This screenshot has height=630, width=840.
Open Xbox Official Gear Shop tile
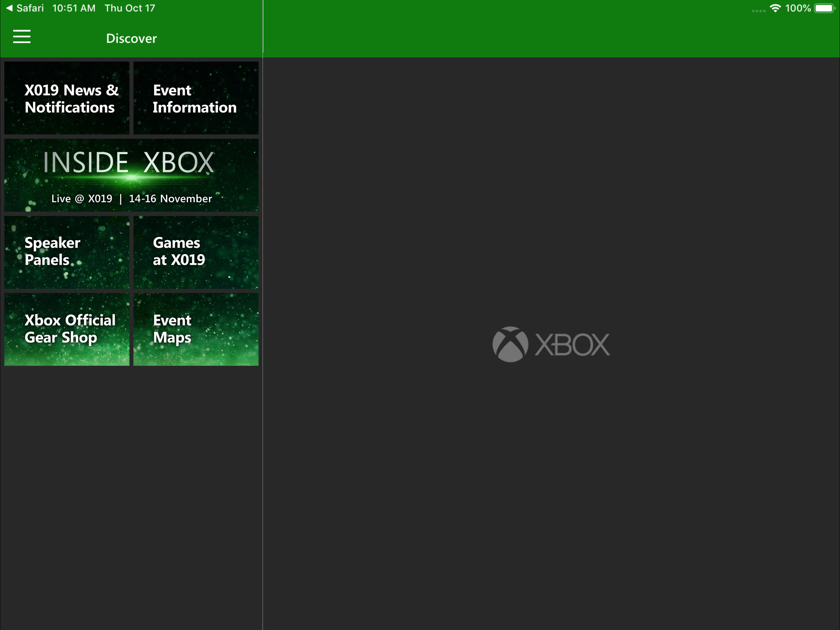(67, 329)
